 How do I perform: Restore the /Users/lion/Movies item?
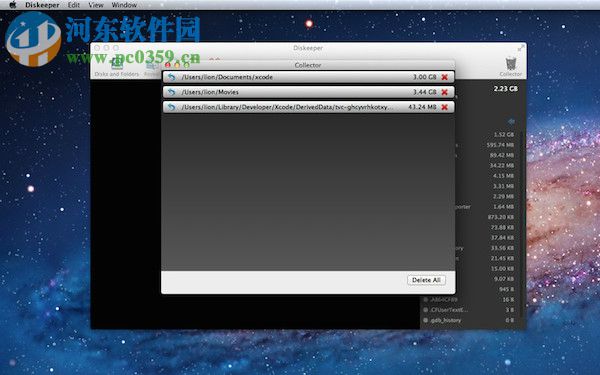point(171,92)
